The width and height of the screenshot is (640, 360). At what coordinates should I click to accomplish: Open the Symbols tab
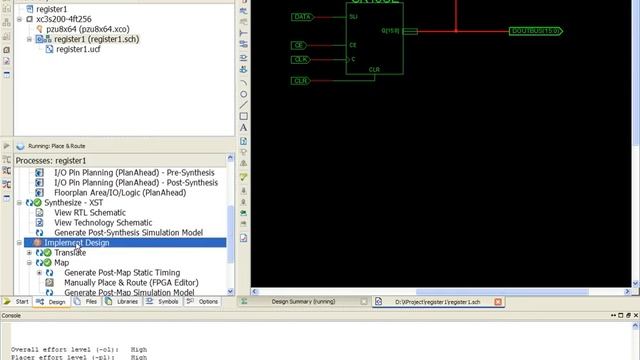[x=162, y=302]
